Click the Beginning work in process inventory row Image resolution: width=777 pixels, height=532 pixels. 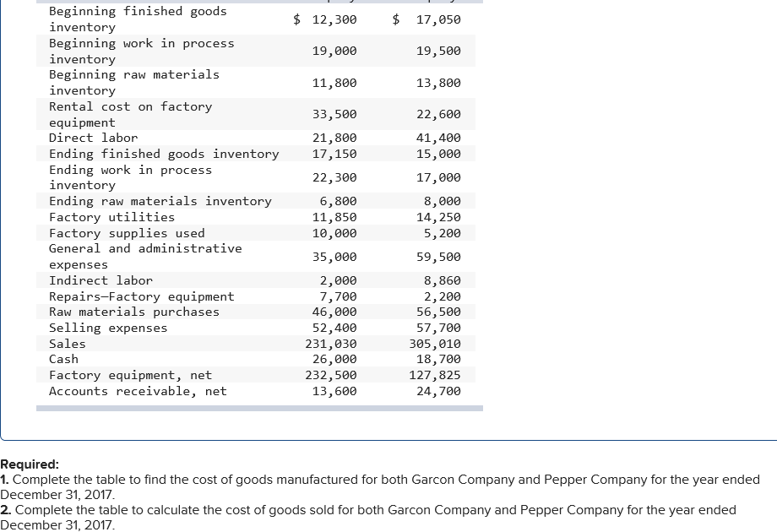[x=141, y=51]
